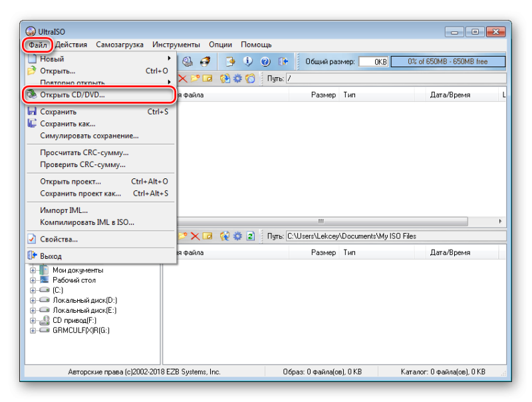Sort upper pane by Тип column
This screenshot has height=402, width=532.
376,95
